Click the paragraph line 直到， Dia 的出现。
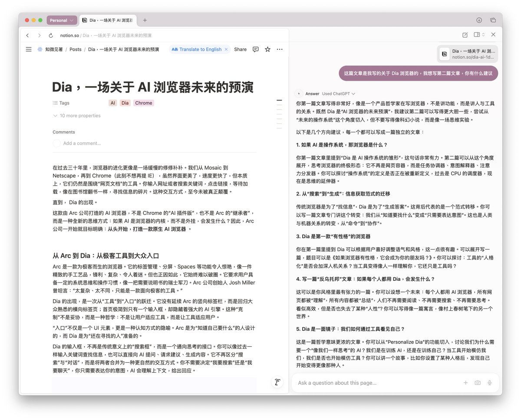 pos(75,202)
